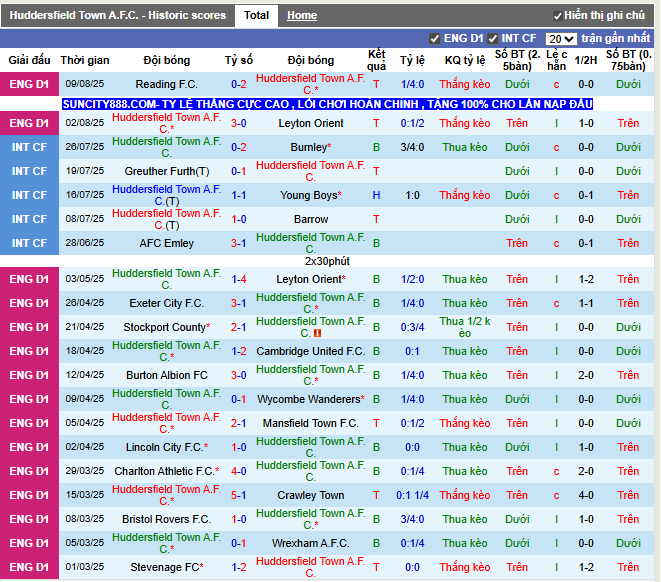This screenshot has width=661, height=582.
Task: Click the 4-0 score of Charlton Athletic match
Action: click(x=239, y=472)
